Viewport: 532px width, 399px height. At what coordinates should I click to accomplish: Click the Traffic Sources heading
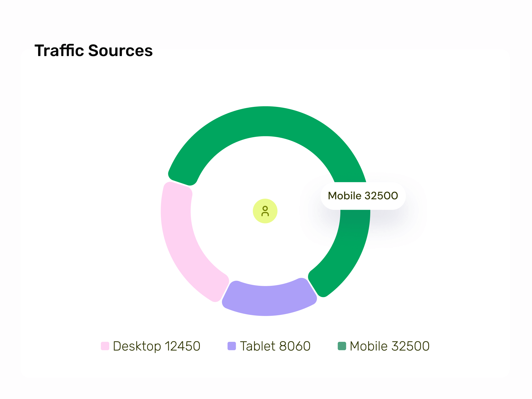tap(94, 51)
